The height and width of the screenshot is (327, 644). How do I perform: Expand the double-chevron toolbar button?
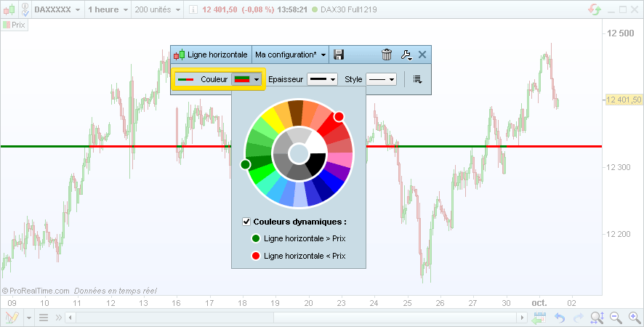(58, 318)
